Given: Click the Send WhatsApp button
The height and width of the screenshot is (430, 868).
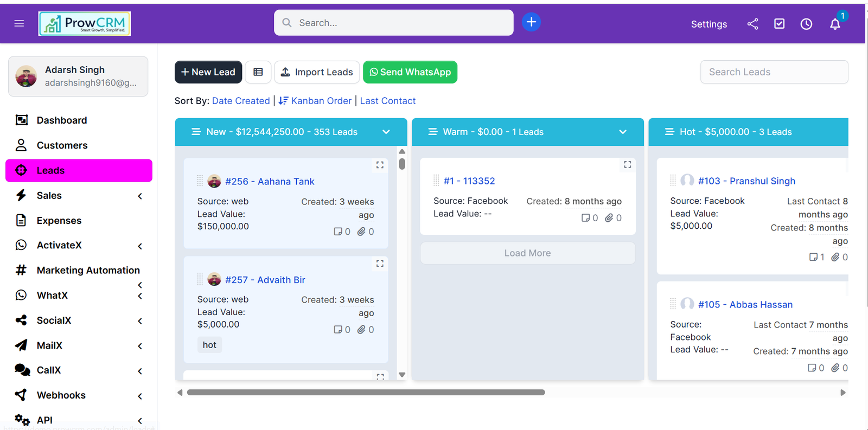Looking at the screenshot, I should pyautogui.click(x=410, y=72).
